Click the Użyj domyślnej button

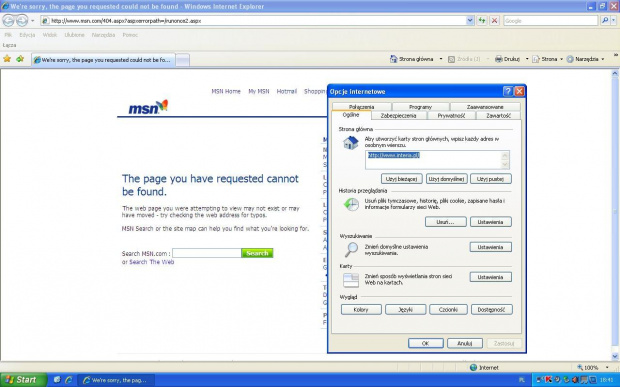tap(446, 179)
